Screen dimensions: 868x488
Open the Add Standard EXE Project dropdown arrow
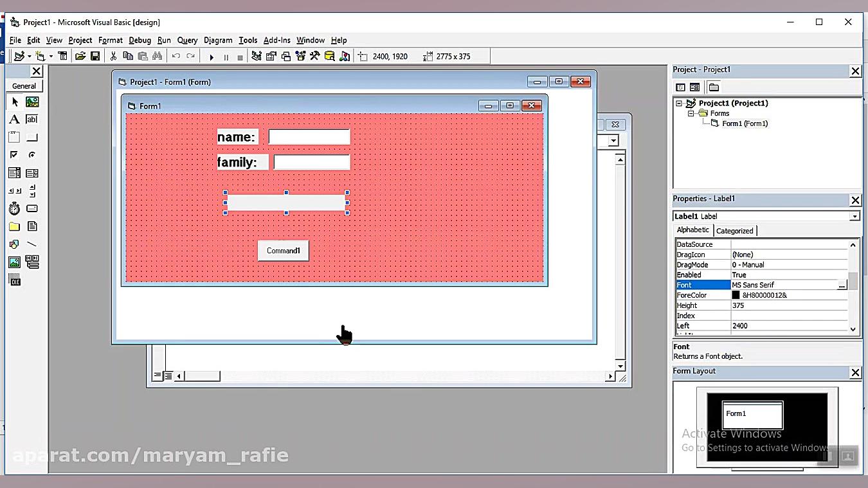coord(29,57)
